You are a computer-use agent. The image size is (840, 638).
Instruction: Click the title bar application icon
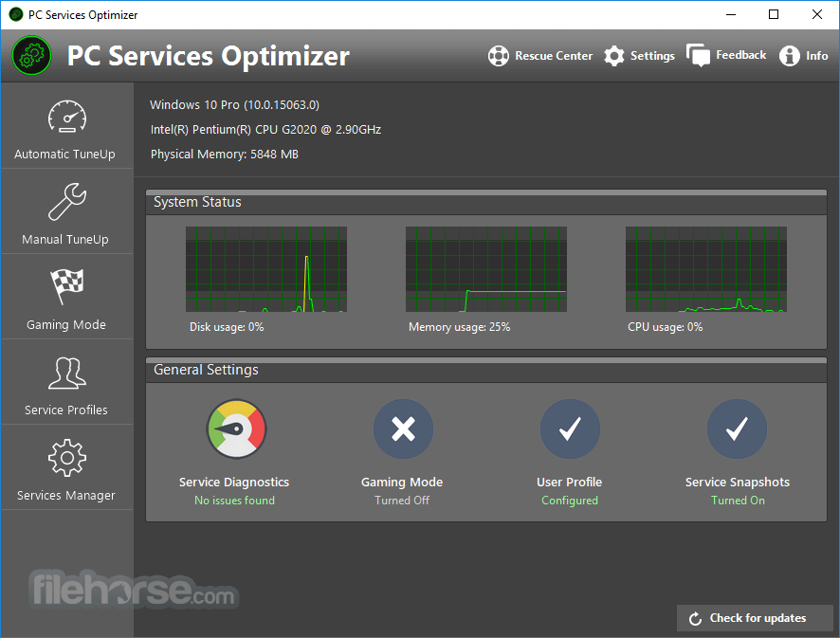click(x=16, y=14)
